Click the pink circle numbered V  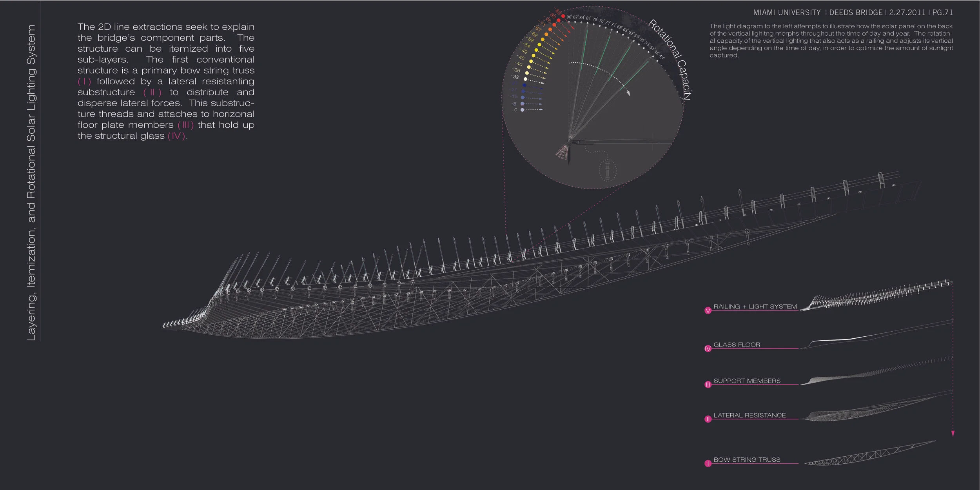[x=708, y=311]
